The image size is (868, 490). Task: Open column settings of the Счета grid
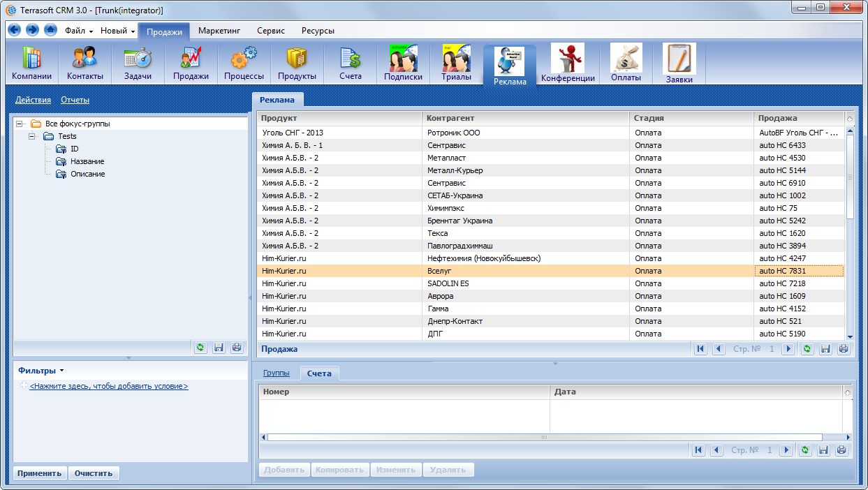(848, 392)
